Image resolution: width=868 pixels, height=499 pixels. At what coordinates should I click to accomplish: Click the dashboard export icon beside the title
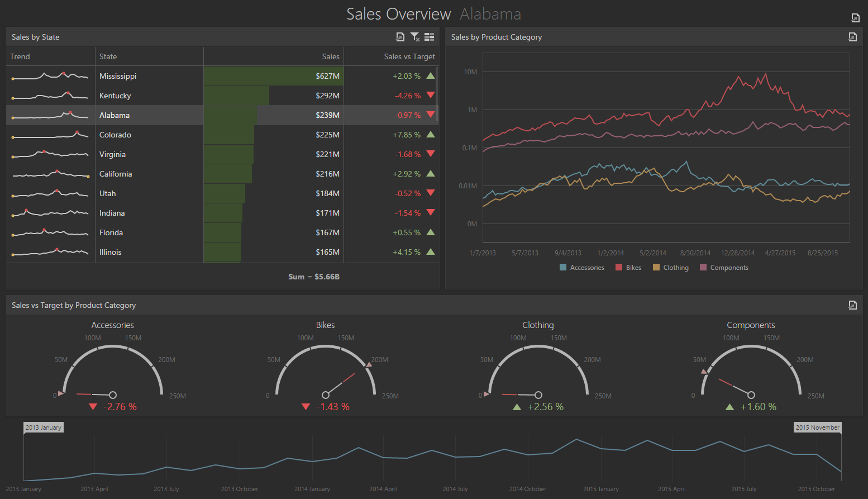point(855,18)
